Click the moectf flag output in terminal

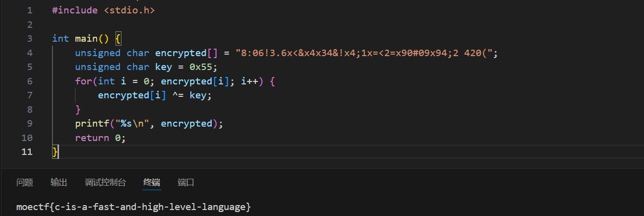pos(134,206)
